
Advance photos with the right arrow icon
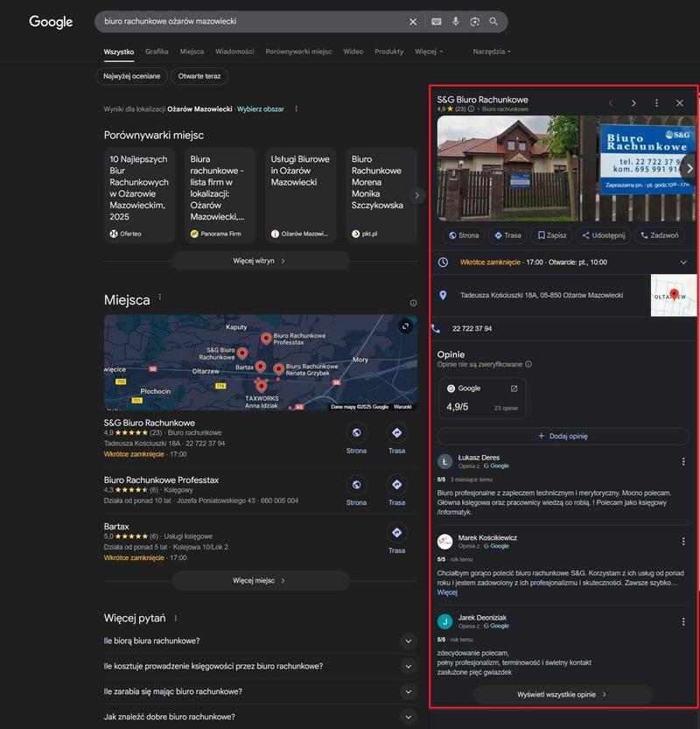click(x=689, y=169)
